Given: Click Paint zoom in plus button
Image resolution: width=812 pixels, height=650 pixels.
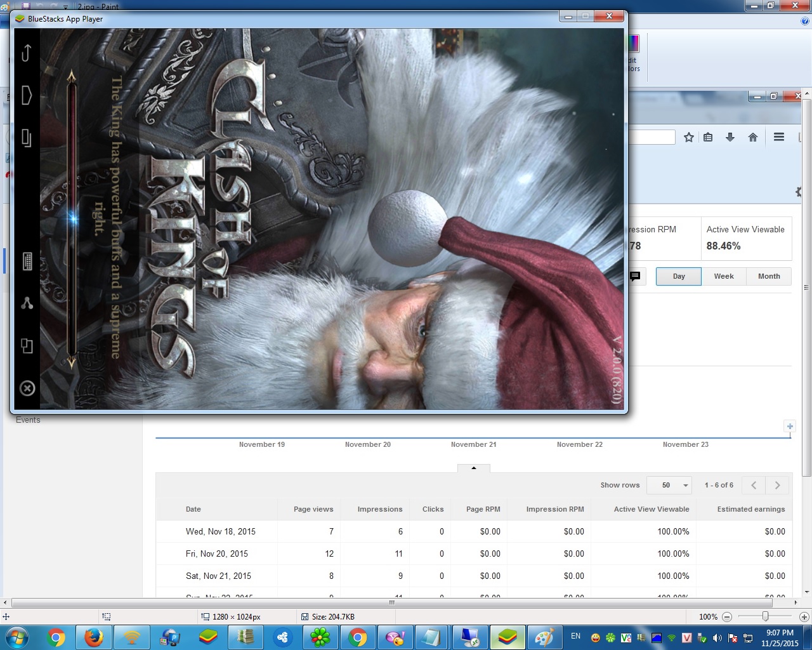Looking at the screenshot, I should [x=804, y=616].
